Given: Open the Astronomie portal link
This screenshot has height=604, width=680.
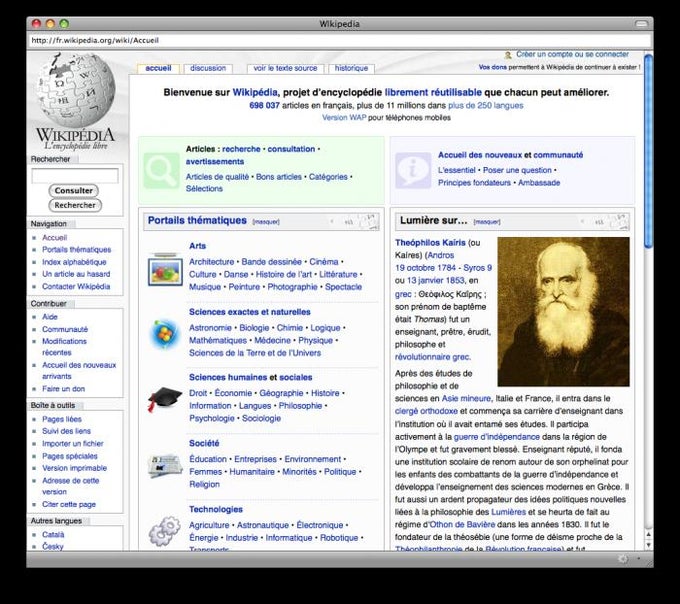Looking at the screenshot, I should (x=210, y=328).
